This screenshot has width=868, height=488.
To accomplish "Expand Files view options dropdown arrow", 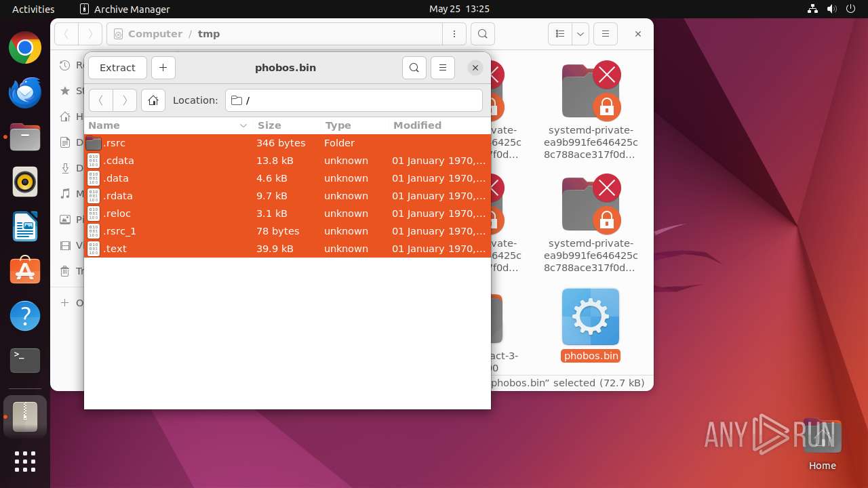I will pyautogui.click(x=580, y=34).
